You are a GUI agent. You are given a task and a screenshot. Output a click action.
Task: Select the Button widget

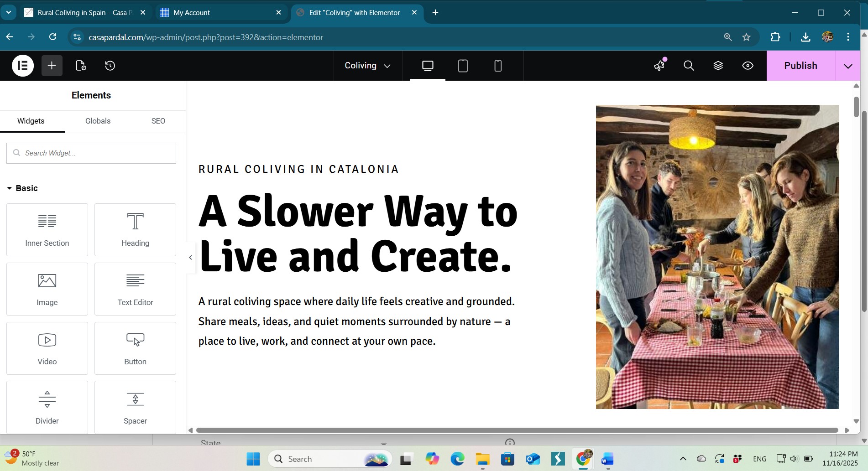135,348
